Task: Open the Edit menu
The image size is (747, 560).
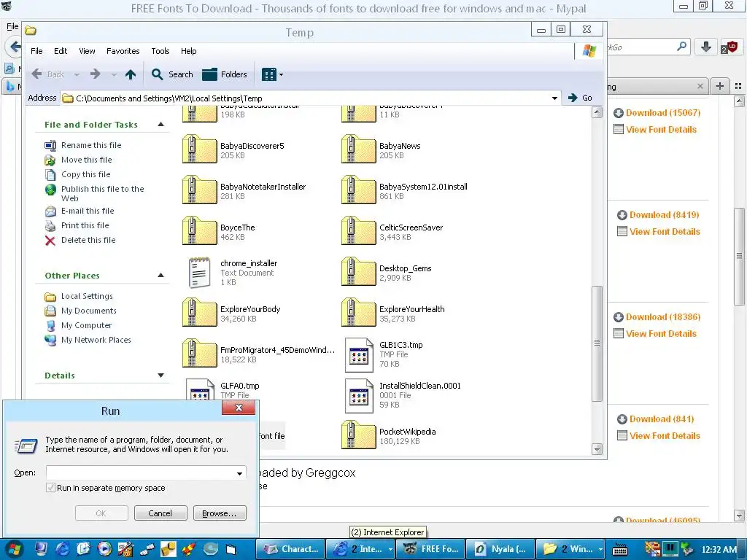Action: (61, 51)
